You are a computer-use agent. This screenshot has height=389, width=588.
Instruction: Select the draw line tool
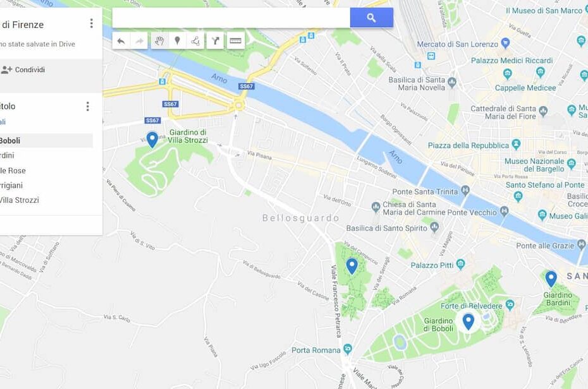click(x=195, y=41)
